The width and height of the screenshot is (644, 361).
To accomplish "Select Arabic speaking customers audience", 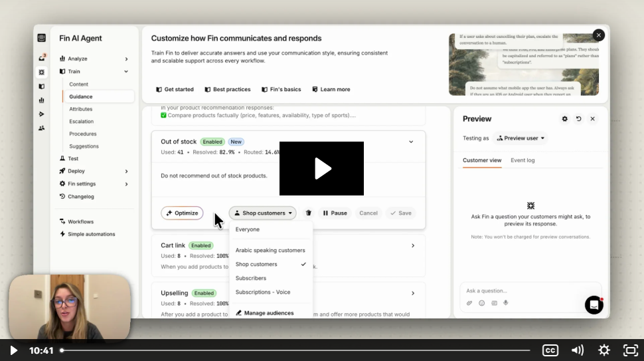I will point(270,251).
